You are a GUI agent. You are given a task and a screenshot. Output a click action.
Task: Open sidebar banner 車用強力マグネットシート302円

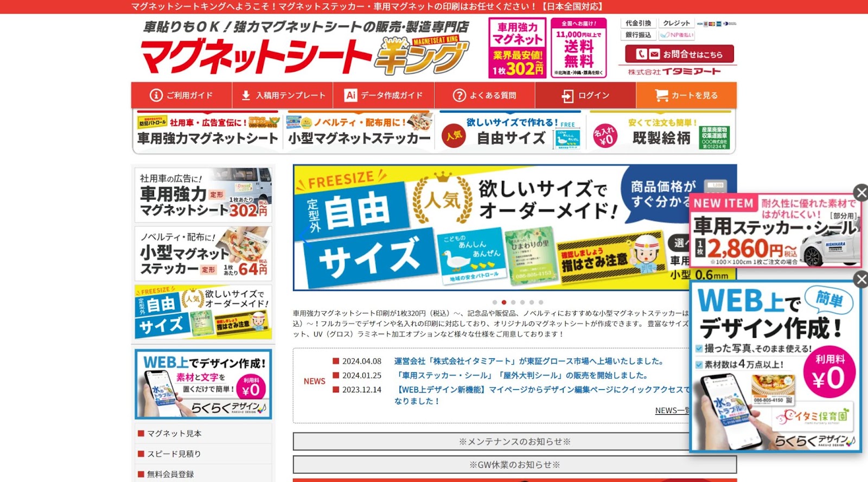(203, 195)
